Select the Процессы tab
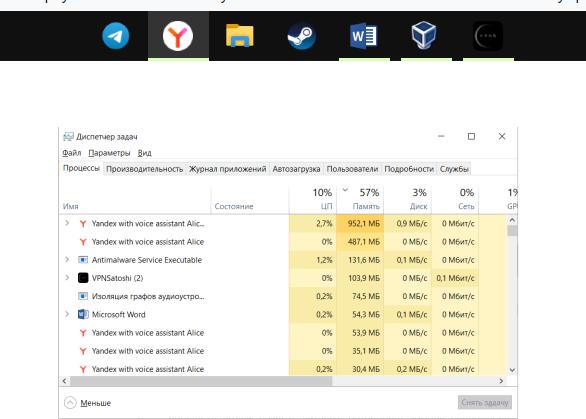Screen dimensions: 586x419 coord(81,168)
